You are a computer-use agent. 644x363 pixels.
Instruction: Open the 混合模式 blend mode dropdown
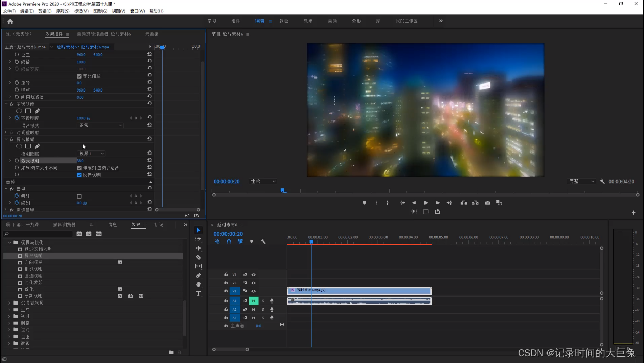coord(100,125)
